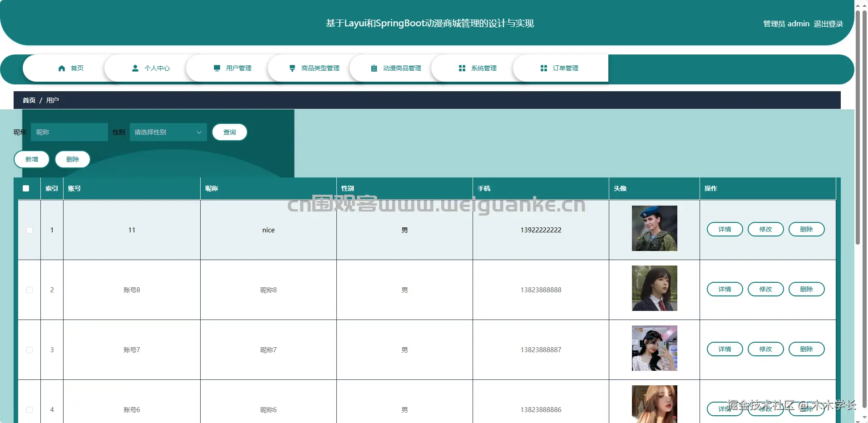The width and height of the screenshot is (868, 423).
Task: Click the 删除 button below the search bar
Action: 73,159
